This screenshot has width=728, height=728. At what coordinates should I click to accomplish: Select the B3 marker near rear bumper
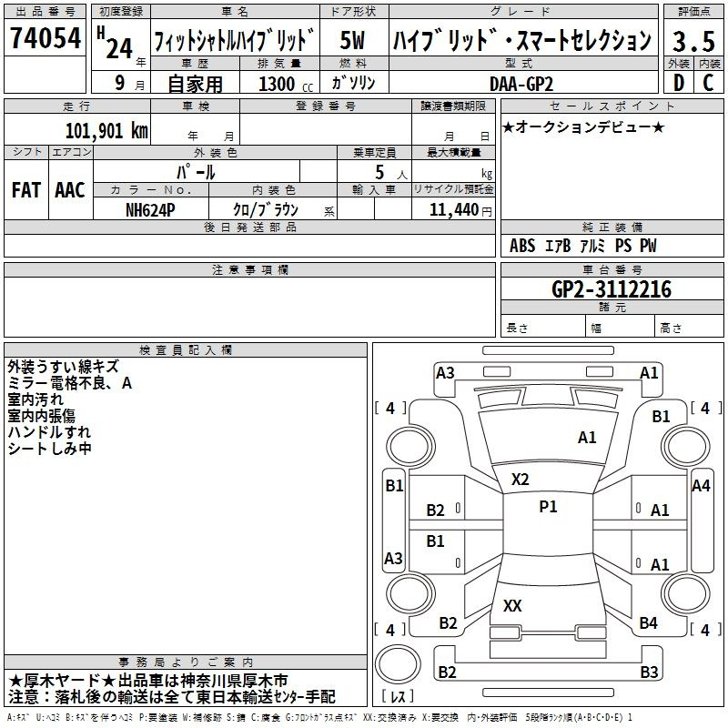(x=648, y=672)
